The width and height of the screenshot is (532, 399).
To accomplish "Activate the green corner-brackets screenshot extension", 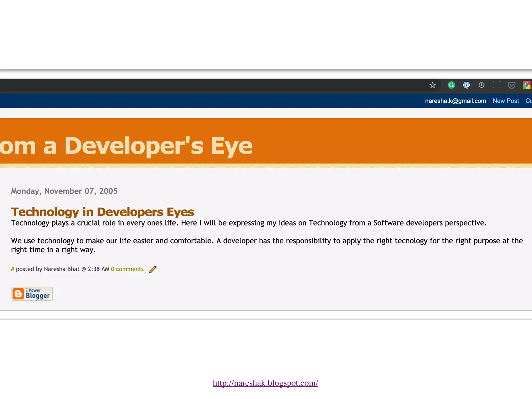I will [x=496, y=85].
